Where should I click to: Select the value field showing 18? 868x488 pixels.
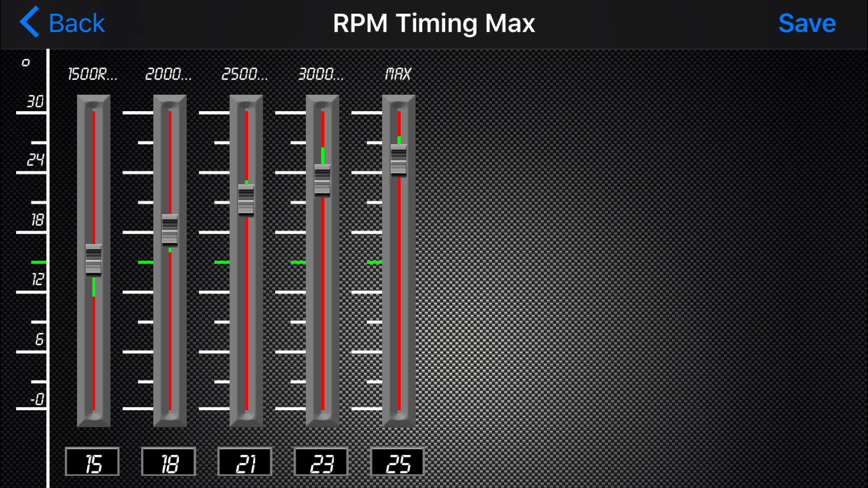[x=169, y=462]
